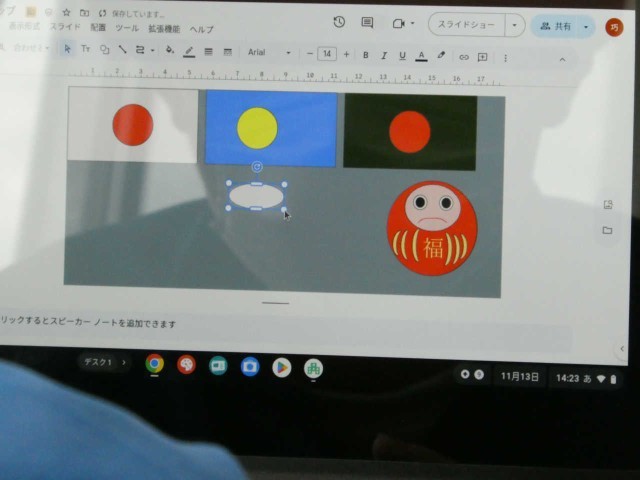Click the font size 14 field
The width and height of the screenshot is (640, 480).
[x=326, y=54]
